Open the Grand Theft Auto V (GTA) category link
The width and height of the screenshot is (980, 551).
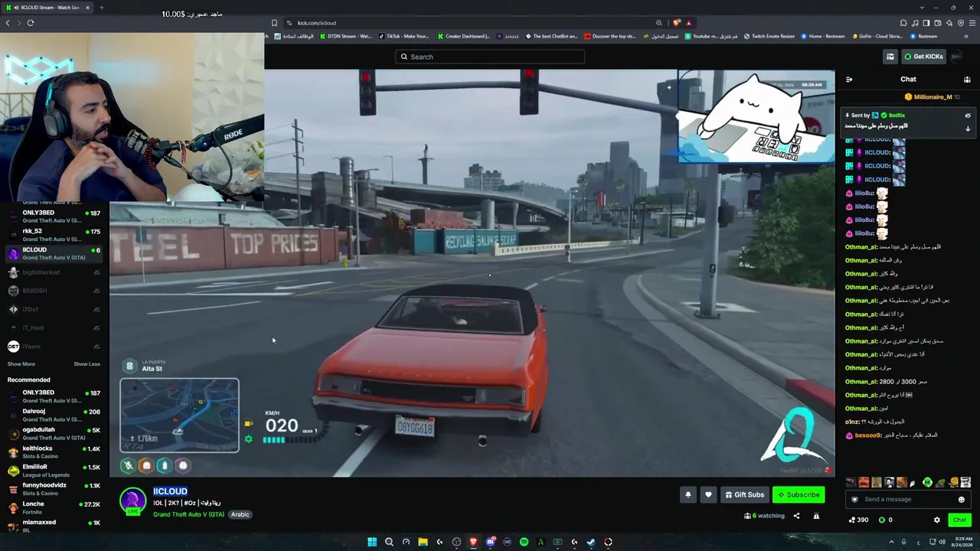click(188, 515)
